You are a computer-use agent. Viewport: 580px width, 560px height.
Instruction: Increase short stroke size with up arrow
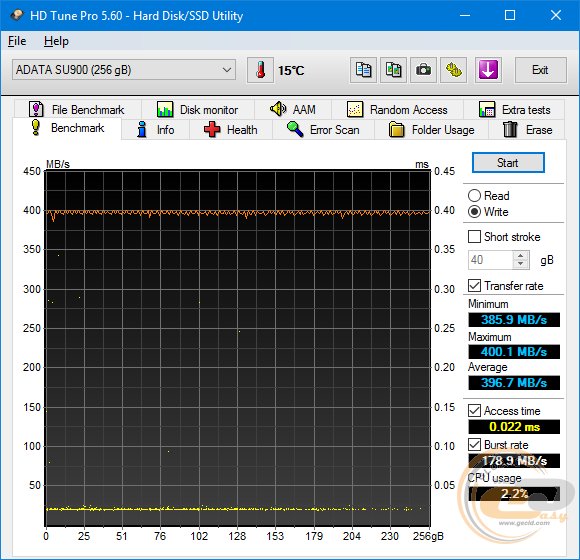[x=520, y=256]
